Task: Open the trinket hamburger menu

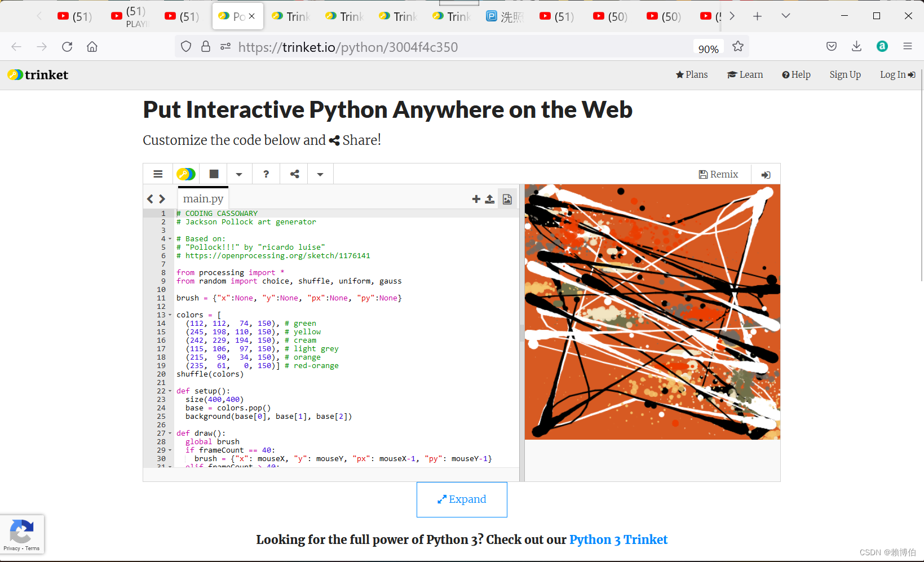Action: click(158, 174)
